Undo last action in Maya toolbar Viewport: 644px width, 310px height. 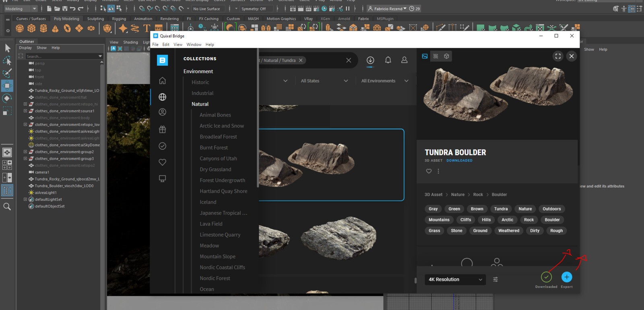[x=73, y=8]
